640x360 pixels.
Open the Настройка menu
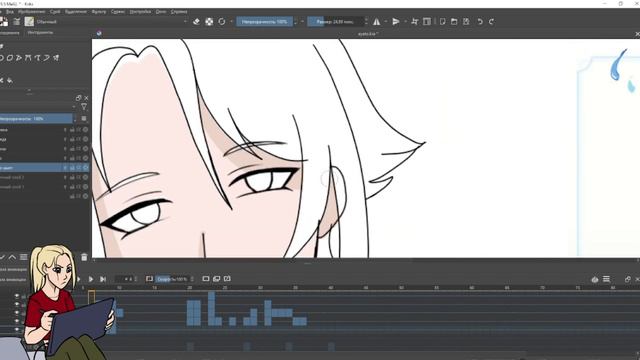[x=140, y=12]
